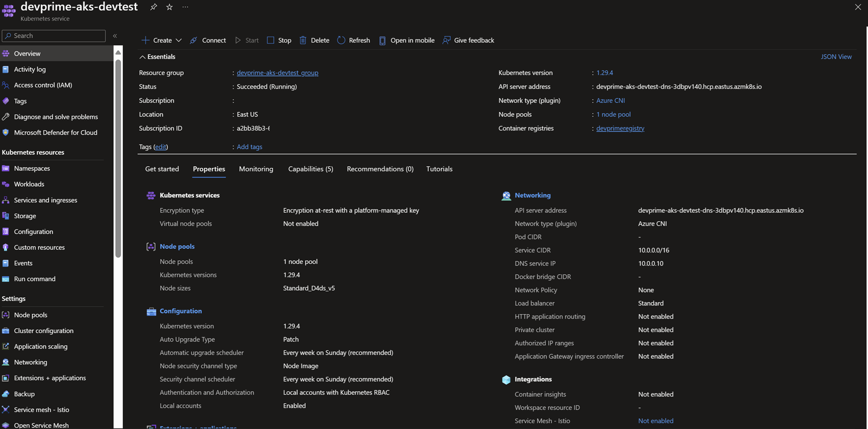Image resolution: width=868 pixels, height=429 pixels.
Task: Open Configuration under Kubernetes resources
Action: click(33, 231)
